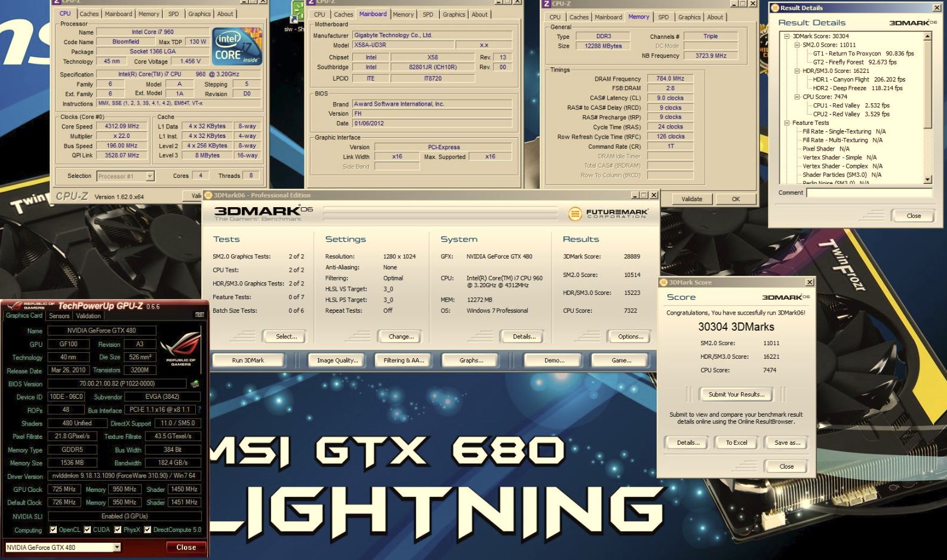The width and height of the screenshot is (947, 560).
Task: Click the 3DMark06 logo in the Score dialog
Action: pos(786,297)
